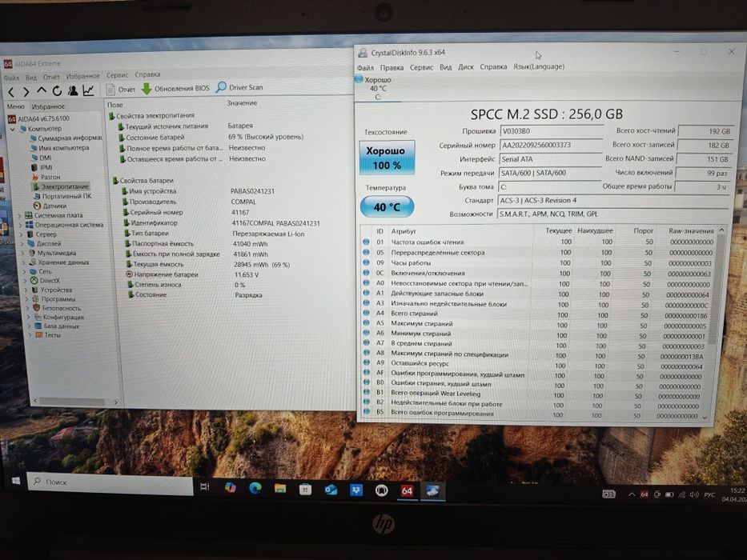Open the AIDA64 graph chart tool
747x560 pixels.
pos(88,90)
